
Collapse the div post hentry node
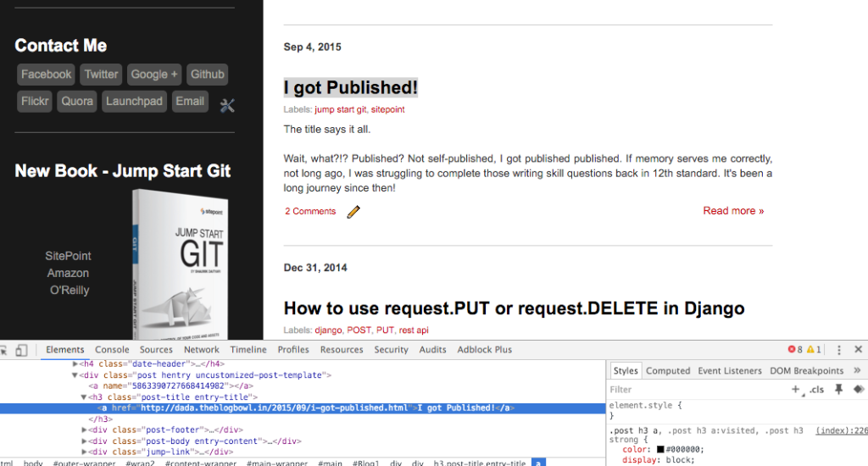75,374
